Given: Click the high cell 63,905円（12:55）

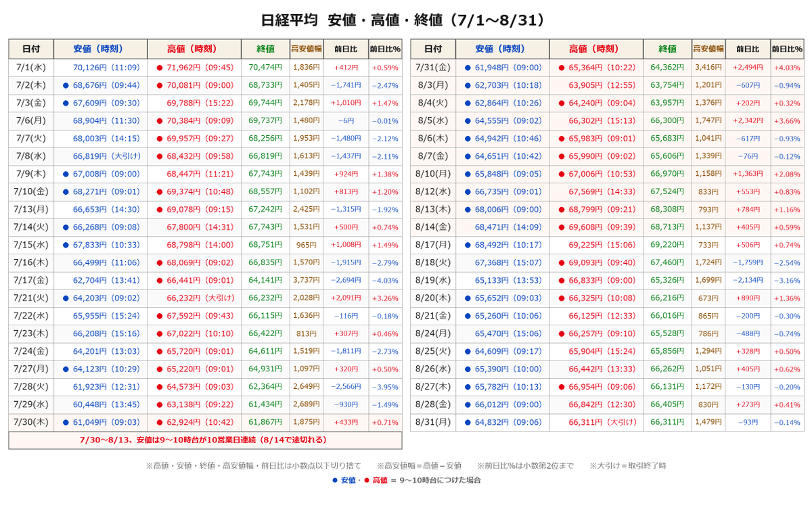Looking at the screenshot, I should pos(602,85).
